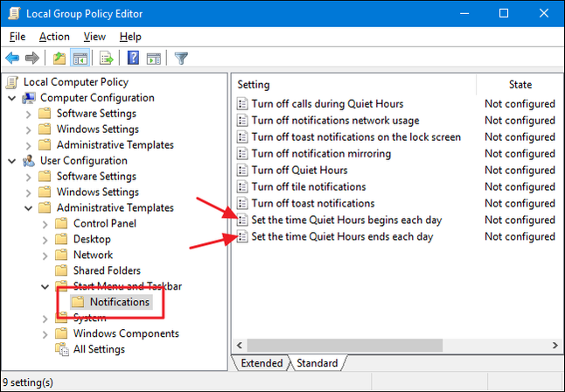Switch to the Standard tab
This screenshot has width=565, height=392.
click(317, 363)
